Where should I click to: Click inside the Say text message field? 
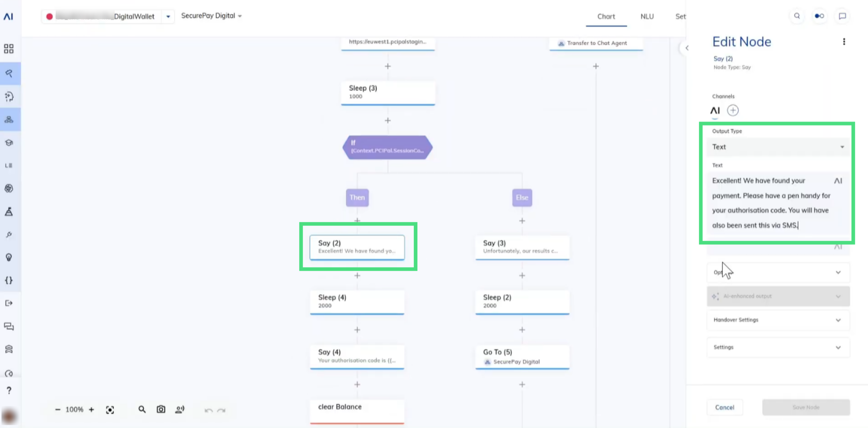(770, 203)
